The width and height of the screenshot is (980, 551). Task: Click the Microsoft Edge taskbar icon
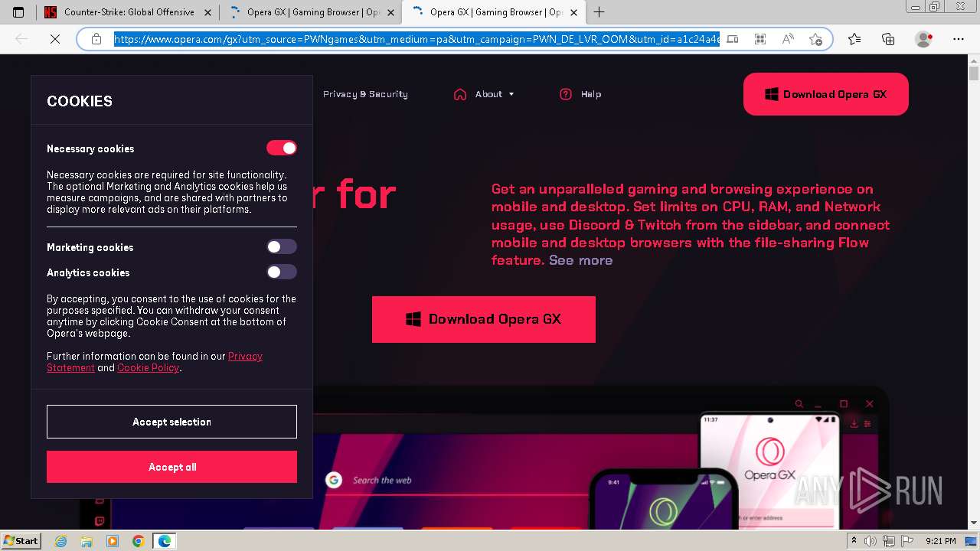click(165, 541)
